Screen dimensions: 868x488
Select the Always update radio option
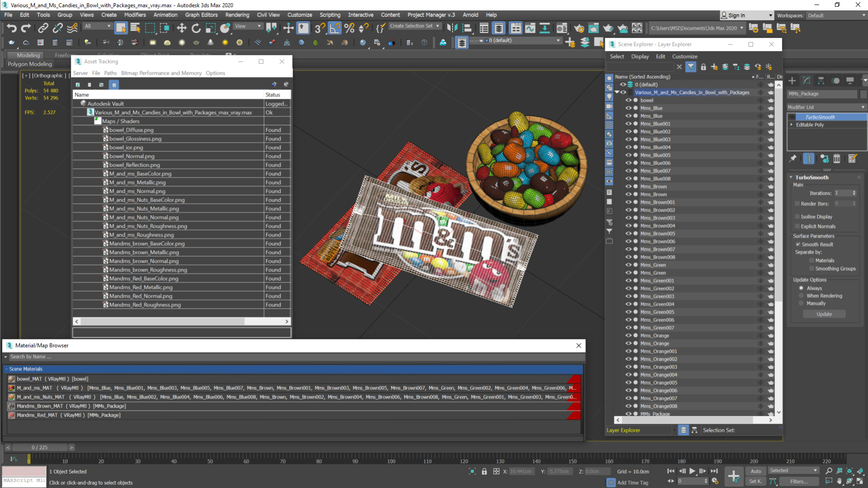click(x=801, y=288)
